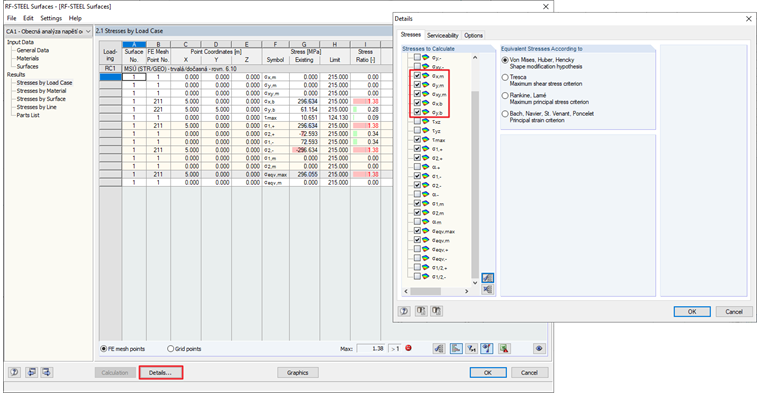
Task: Check the σeqv,- stress checkbox
Action: (x=417, y=258)
